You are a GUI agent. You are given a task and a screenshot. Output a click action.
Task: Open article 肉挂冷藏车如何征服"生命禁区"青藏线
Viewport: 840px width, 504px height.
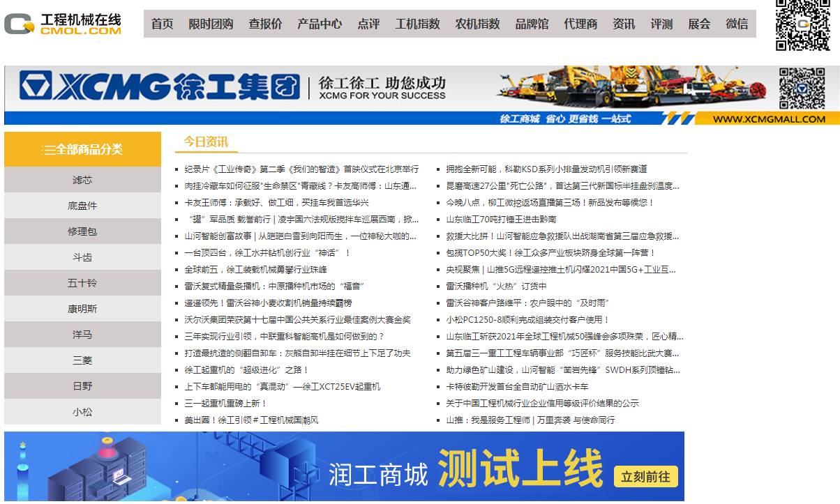(301, 186)
